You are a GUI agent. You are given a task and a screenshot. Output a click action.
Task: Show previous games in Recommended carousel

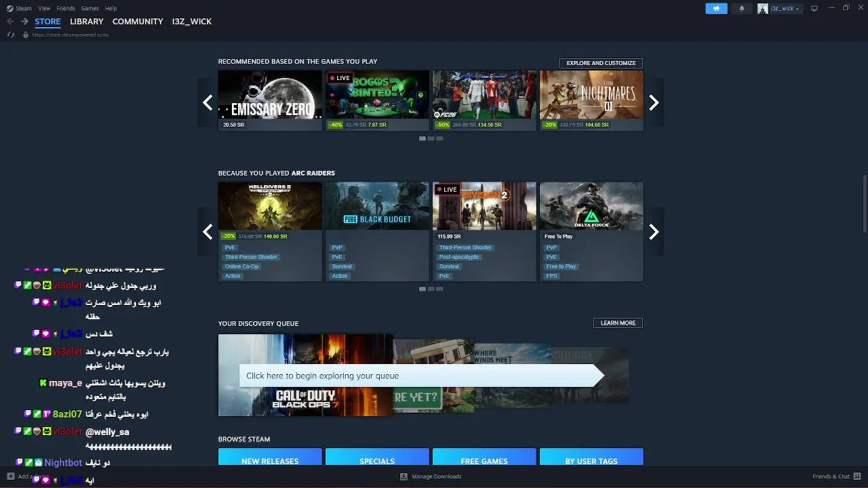click(x=208, y=102)
